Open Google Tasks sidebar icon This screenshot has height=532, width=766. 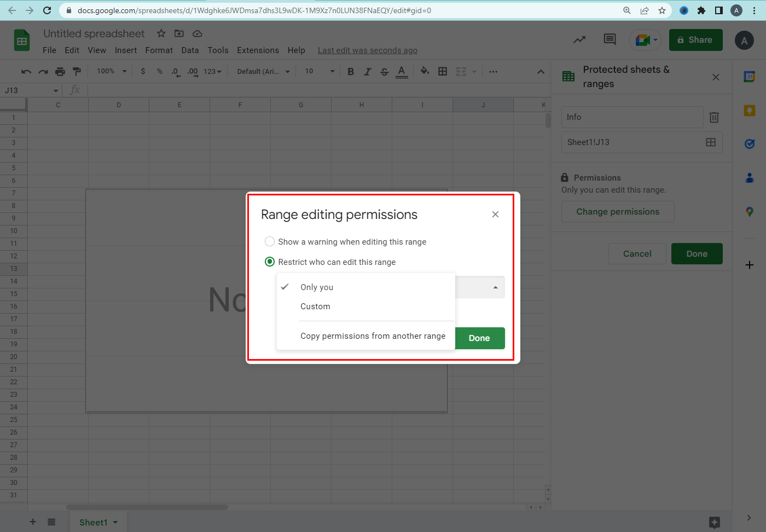750,144
